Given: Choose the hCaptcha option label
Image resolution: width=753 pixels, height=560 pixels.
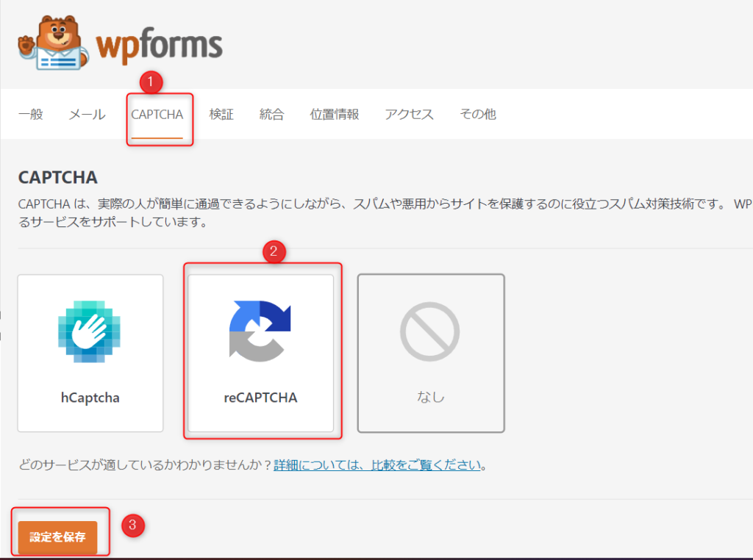Looking at the screenshot, I should [x=90, y=398].
